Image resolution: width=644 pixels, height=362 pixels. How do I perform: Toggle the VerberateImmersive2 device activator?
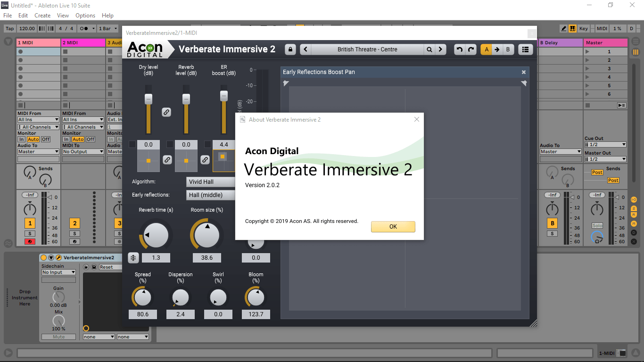[x=44, y=258]
